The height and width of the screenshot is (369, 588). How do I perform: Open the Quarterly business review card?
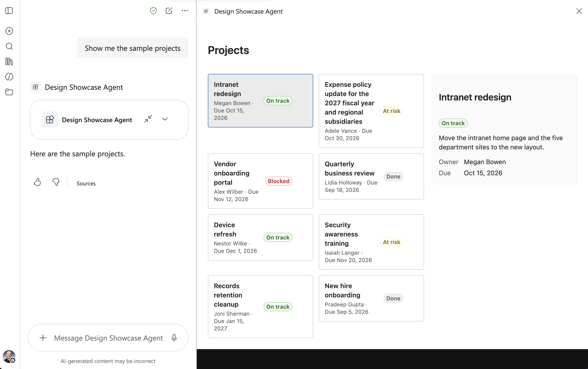(x=371, y=176)
